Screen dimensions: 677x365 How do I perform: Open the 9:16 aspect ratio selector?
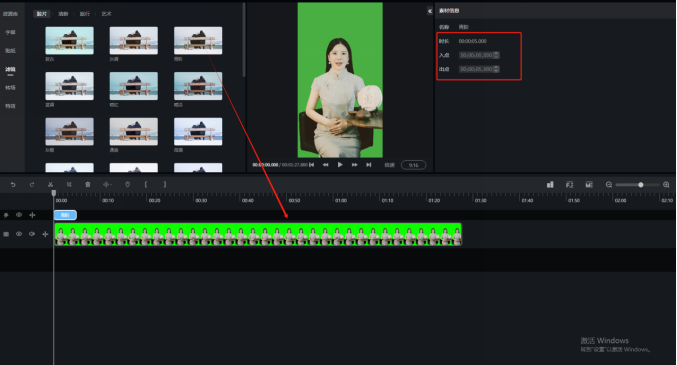point(413,165)
